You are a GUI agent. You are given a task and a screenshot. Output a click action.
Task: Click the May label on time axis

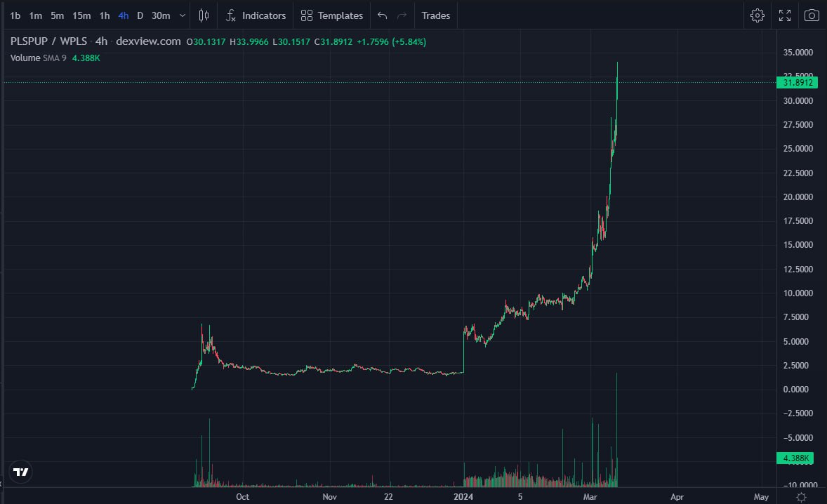coord(761,496)
